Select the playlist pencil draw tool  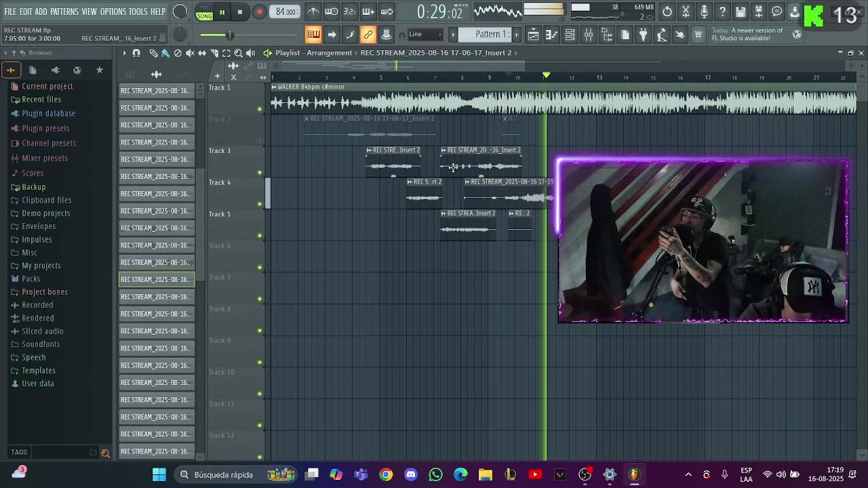point(153,53)
